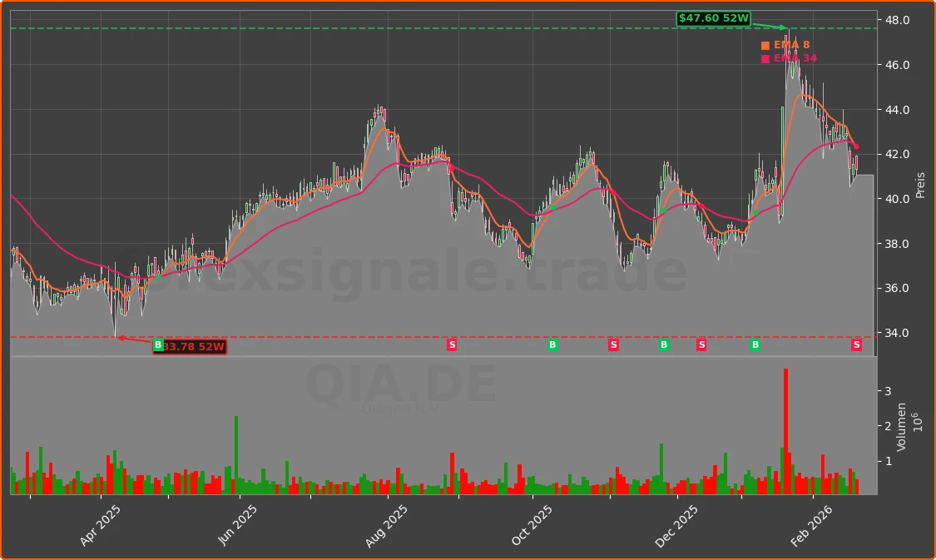Click the green B marker above Dec 2025
The image size is (936, 560).
pos(664,344)
